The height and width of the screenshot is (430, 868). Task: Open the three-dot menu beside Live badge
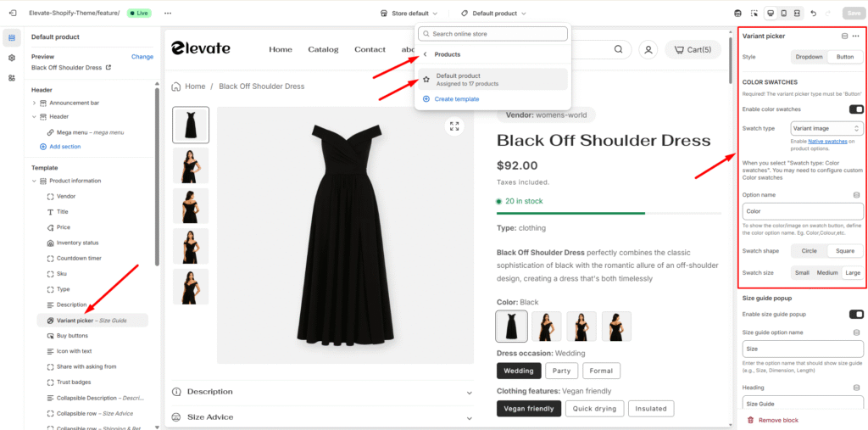pyautogui.click(x=168, y=13)
